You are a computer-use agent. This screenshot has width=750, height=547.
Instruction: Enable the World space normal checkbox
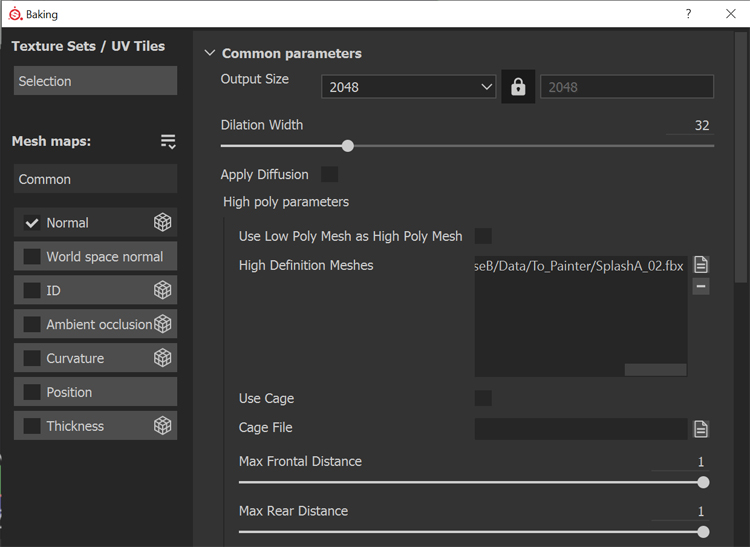32,257
